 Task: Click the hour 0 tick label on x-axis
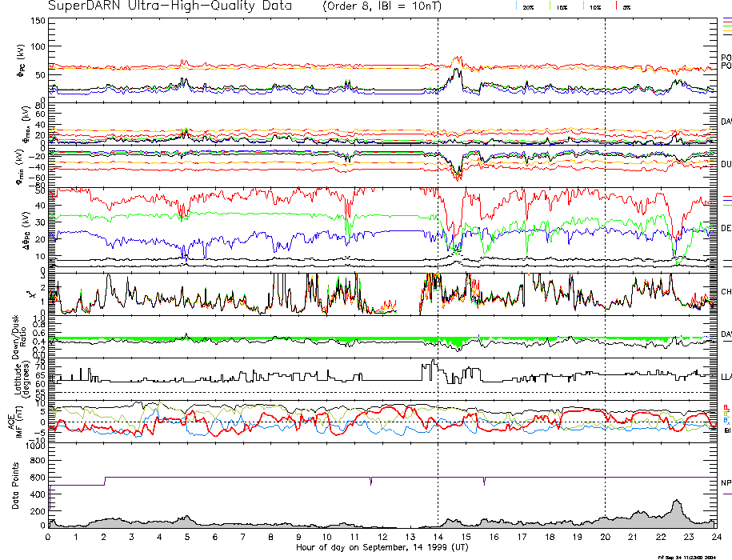click(49, 537)
